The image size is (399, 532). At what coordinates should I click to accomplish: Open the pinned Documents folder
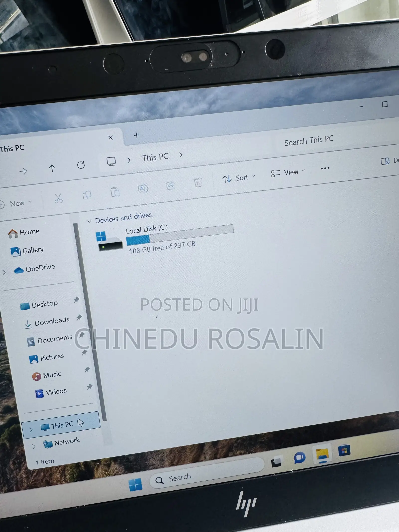click(50, 340)
